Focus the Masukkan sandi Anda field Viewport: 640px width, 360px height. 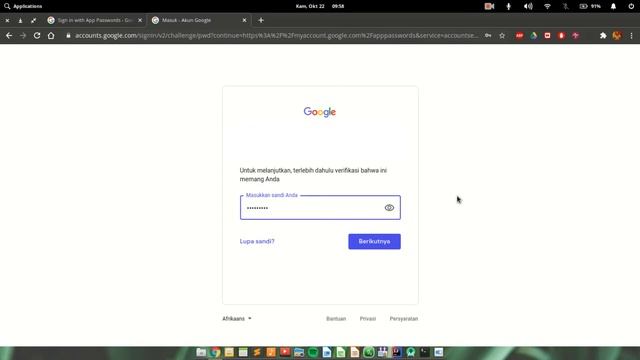tap(320, 207)
